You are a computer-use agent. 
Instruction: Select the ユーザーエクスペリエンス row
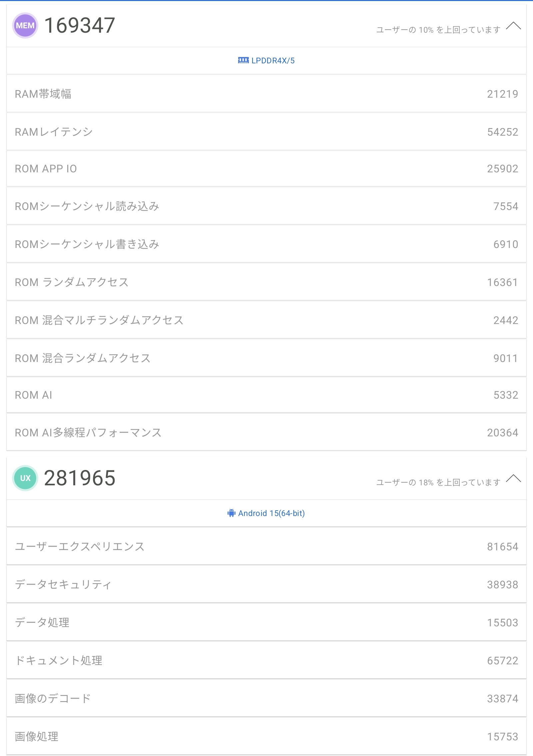click(266, 547)
